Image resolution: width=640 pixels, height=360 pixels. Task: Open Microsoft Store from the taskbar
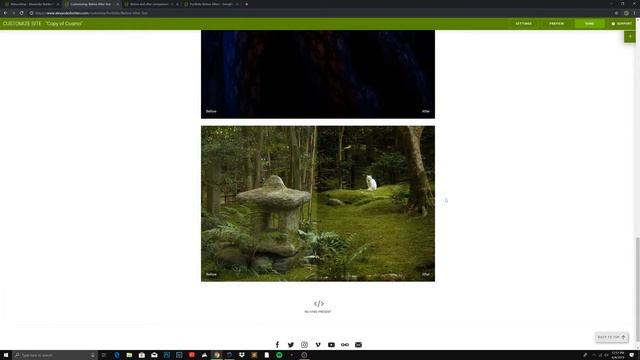click(142, 355)
